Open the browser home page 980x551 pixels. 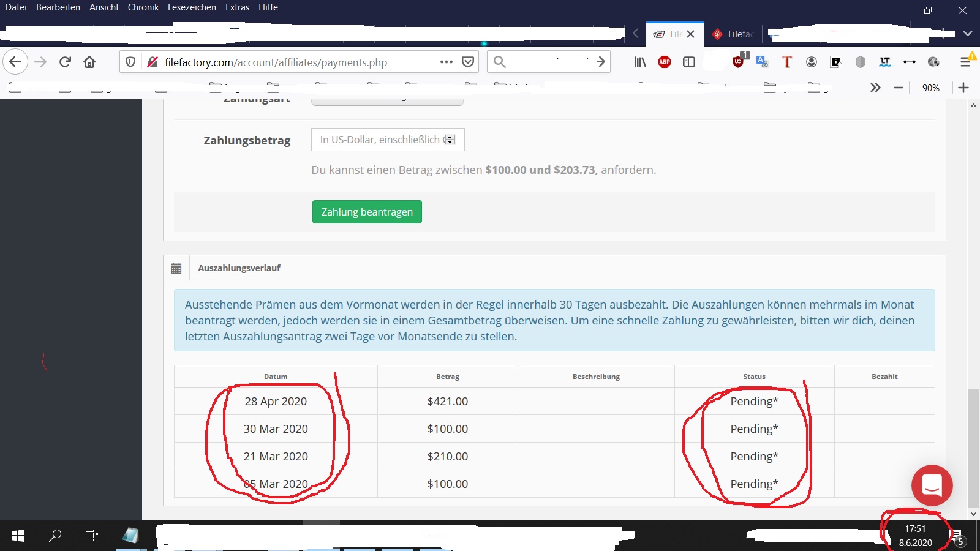89,62
